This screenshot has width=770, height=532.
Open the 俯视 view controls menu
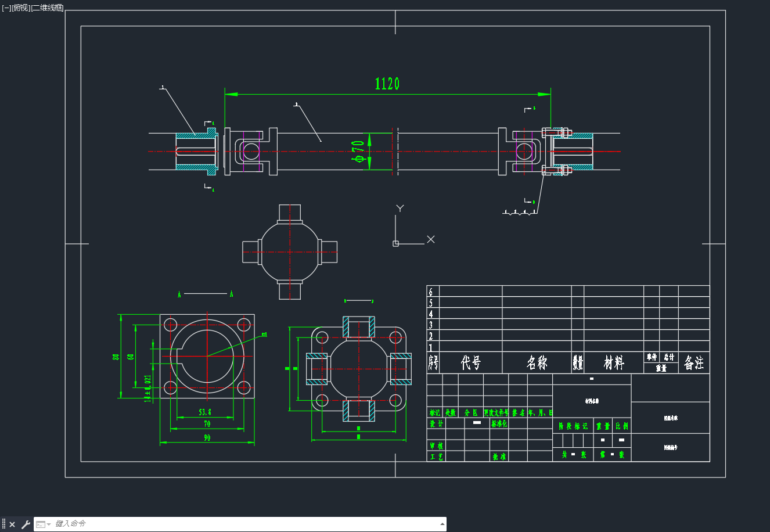[21, 8]
